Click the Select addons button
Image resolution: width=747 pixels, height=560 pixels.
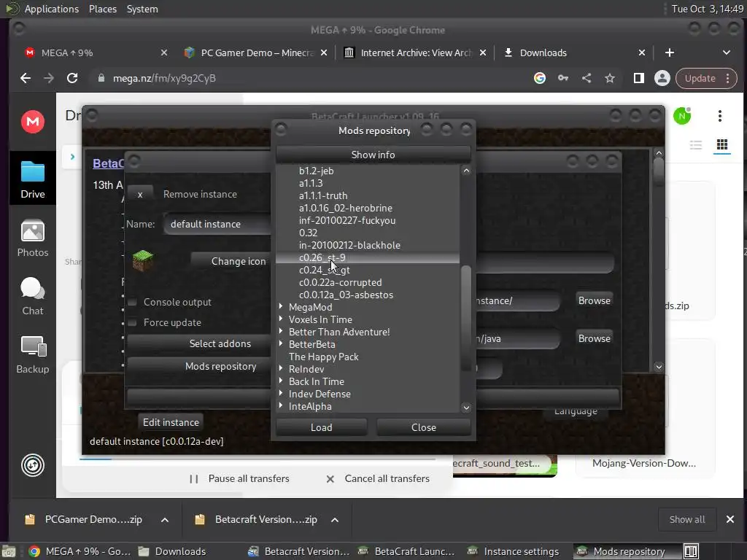click(x=199, y=343)
